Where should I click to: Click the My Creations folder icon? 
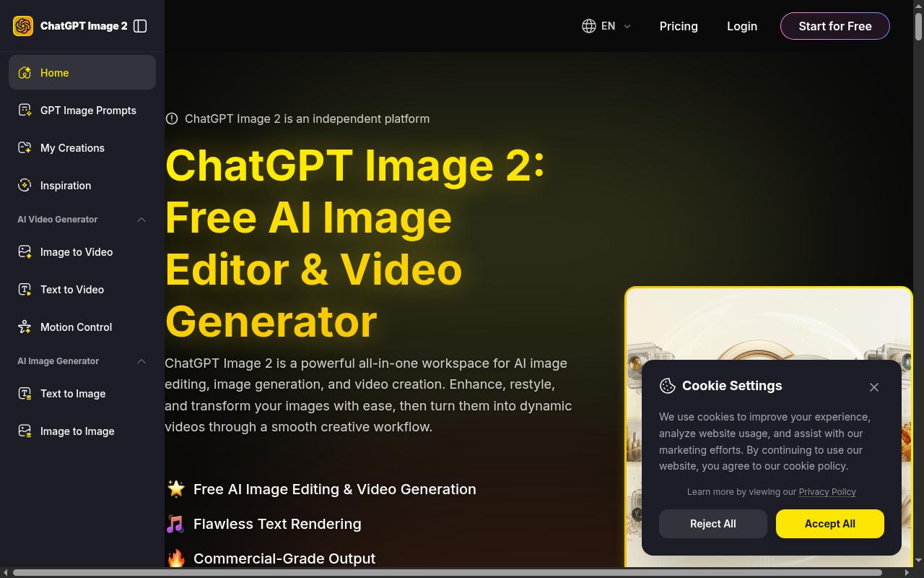(25, 148)
